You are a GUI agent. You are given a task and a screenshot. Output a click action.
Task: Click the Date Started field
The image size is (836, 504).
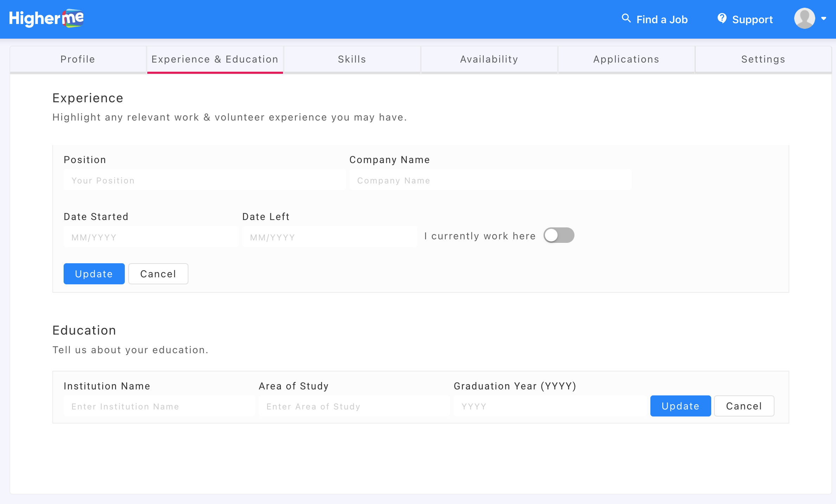151,237
